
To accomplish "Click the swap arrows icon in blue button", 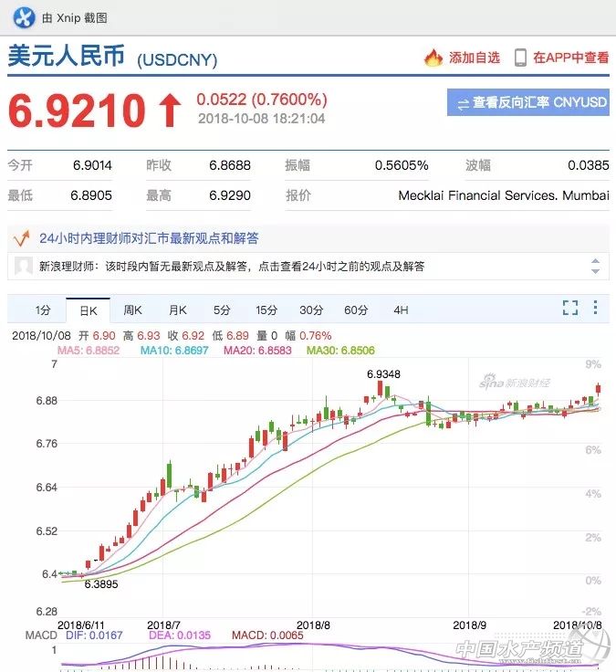I will [x=463, y=103].
